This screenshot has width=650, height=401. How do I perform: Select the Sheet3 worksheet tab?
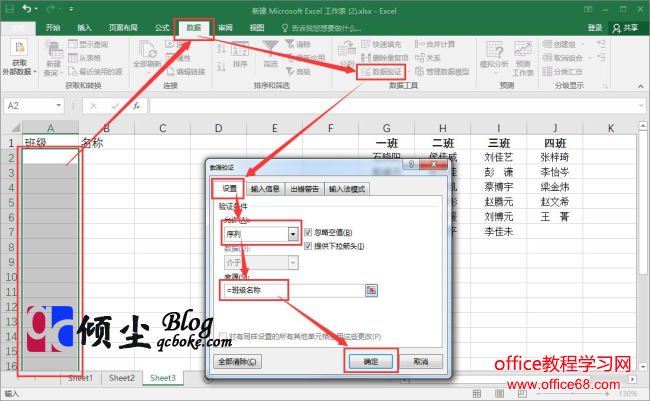click(162, 378)
